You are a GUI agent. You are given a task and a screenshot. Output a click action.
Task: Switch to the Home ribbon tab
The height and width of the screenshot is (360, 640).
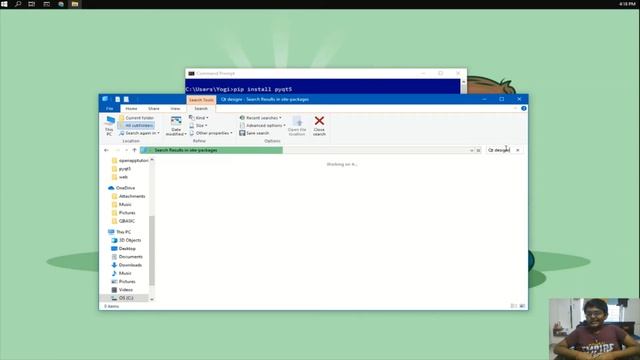[131, 109]
